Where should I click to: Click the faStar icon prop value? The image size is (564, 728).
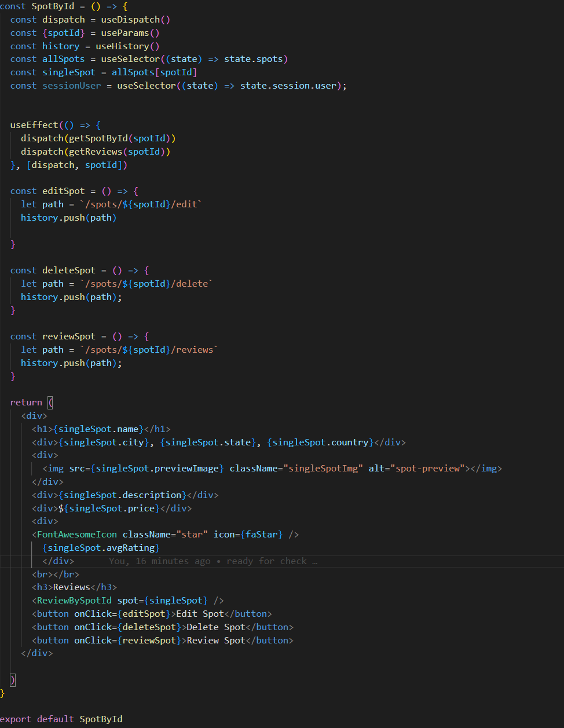click(263, 534)
